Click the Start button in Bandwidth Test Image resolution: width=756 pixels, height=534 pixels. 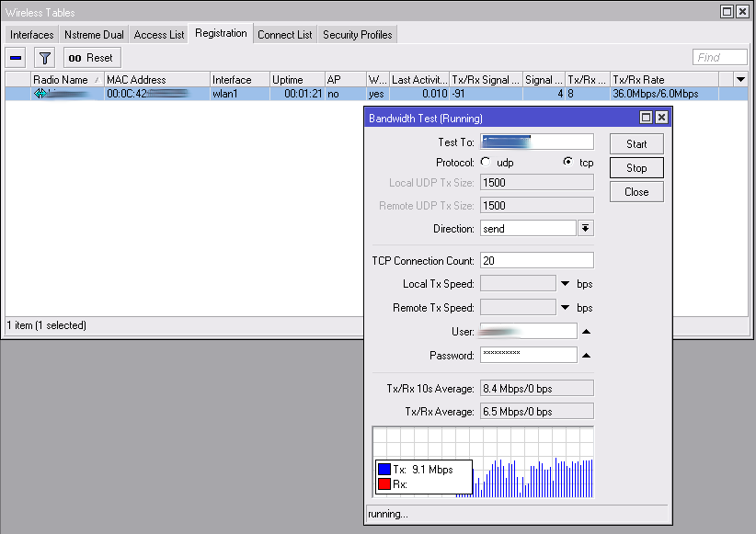pos(636,144)
